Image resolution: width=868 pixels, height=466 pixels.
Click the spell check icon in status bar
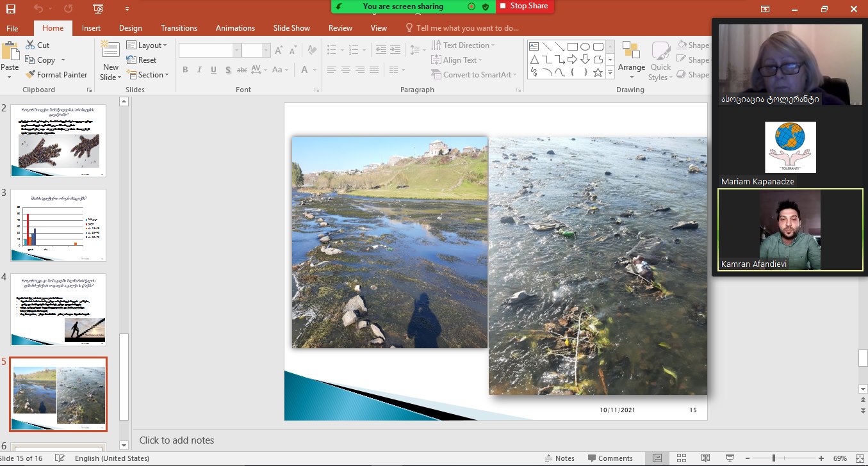click(x=60, y=458)
